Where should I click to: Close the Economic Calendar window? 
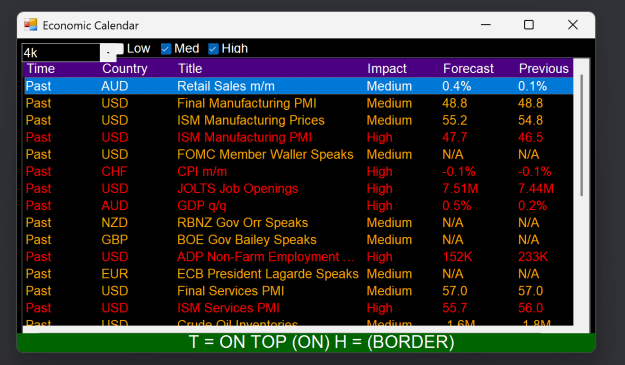573,25
